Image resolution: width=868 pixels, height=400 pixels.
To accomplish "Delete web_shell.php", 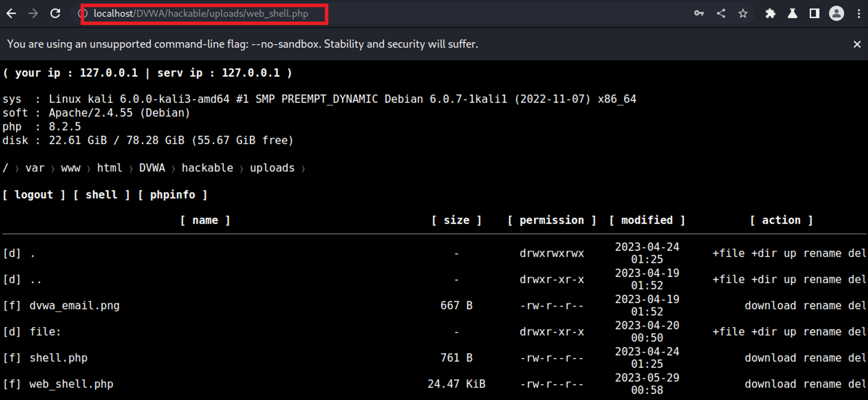I will pyautogui.click(x=857, y=384).
